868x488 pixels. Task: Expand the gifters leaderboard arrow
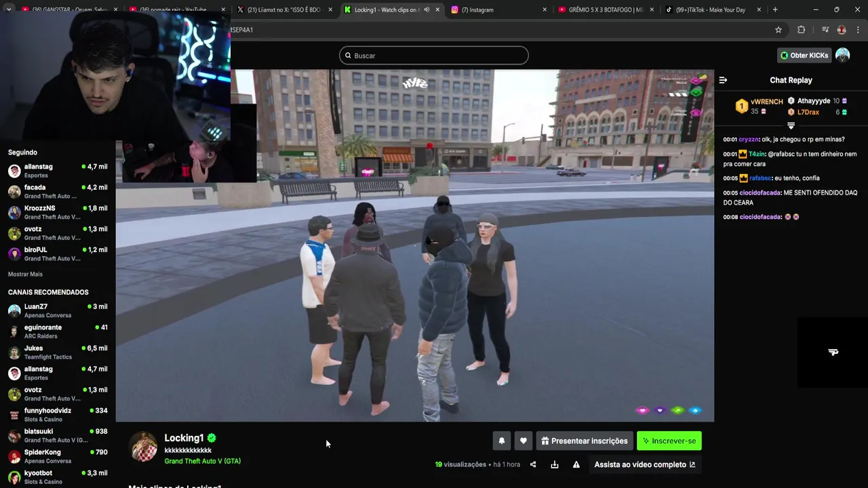coord(791,126)
